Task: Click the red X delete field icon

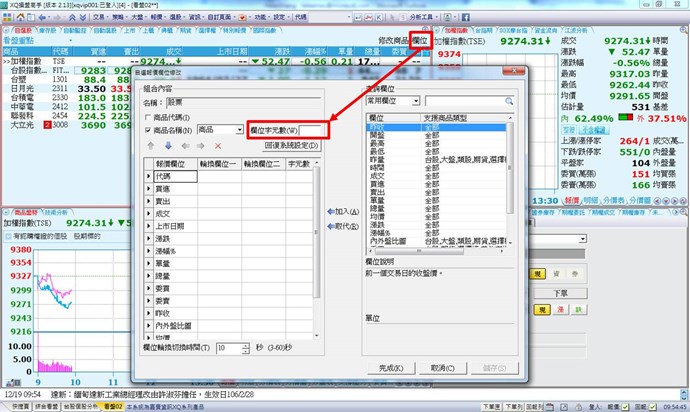Action: [x=218, y=145]
